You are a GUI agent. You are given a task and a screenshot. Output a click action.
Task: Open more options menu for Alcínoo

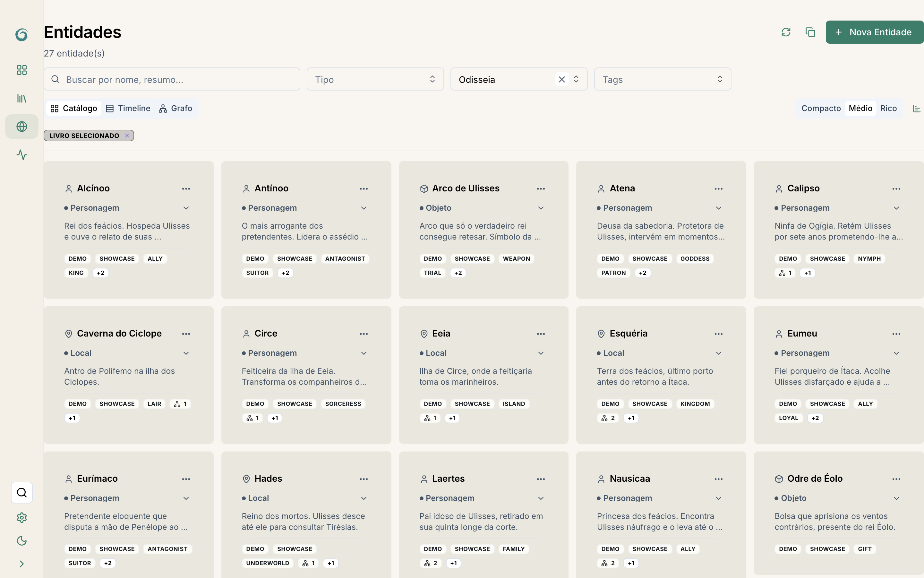(x=186, y=188)
